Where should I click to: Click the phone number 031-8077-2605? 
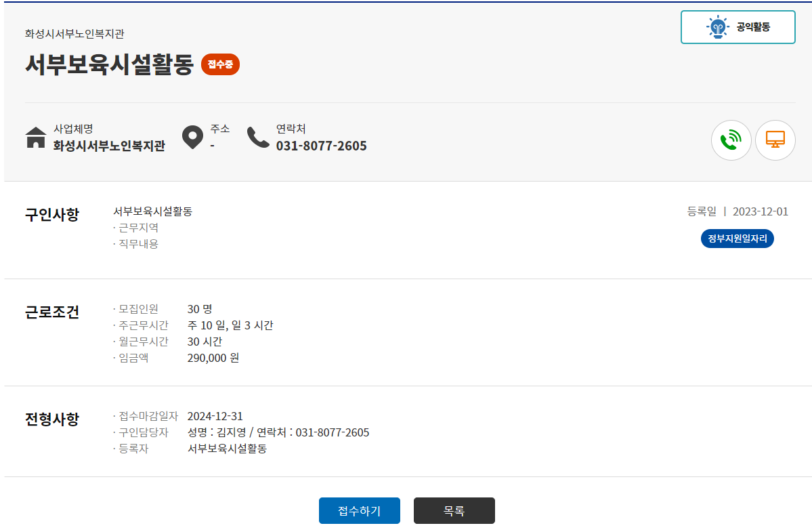click(322, 146)
